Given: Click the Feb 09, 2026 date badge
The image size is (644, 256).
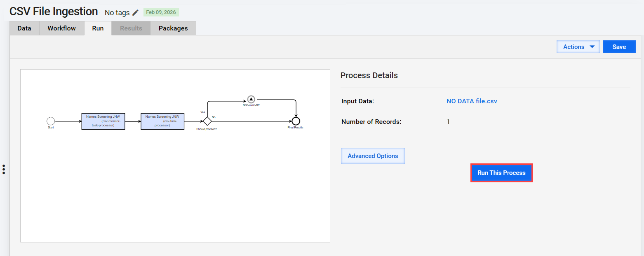Looking at the screenshot, I should (161, 12).
